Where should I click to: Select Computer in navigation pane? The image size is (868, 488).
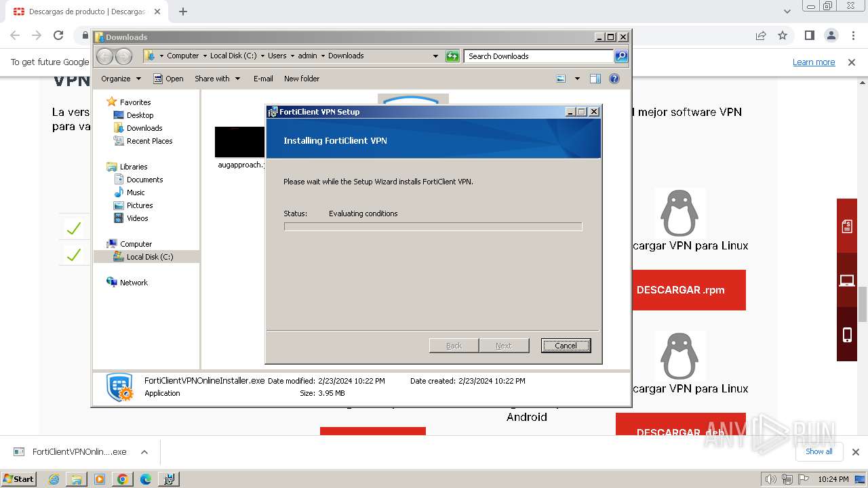tap(136, 244)
